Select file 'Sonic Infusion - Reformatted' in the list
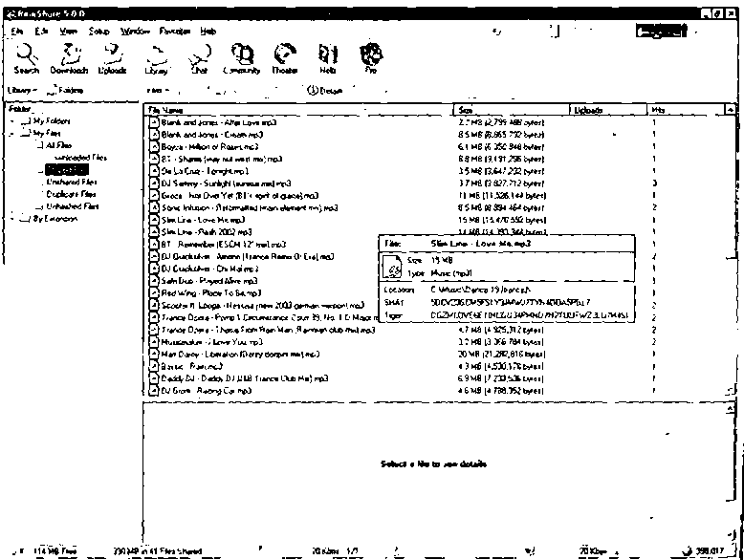Image resolution: width=744 pixels, height=560 pixels. (249, 207)
